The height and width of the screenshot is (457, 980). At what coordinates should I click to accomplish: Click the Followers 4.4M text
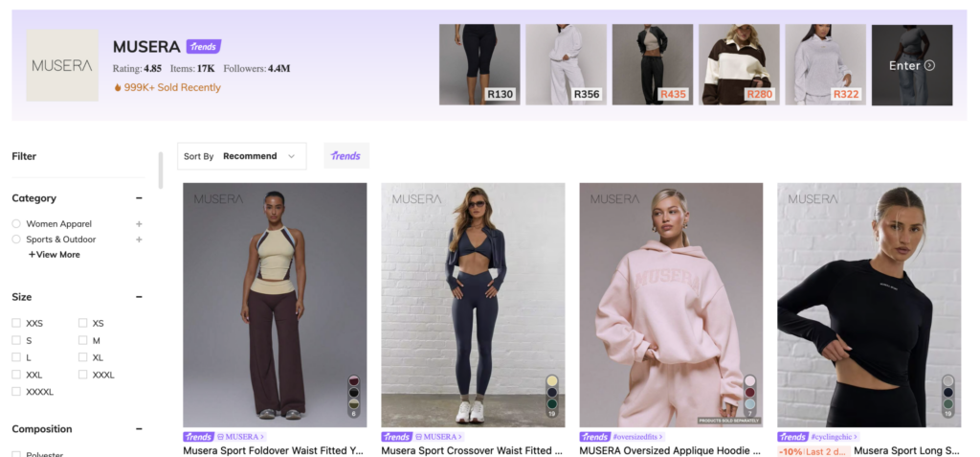pos(256,69)
